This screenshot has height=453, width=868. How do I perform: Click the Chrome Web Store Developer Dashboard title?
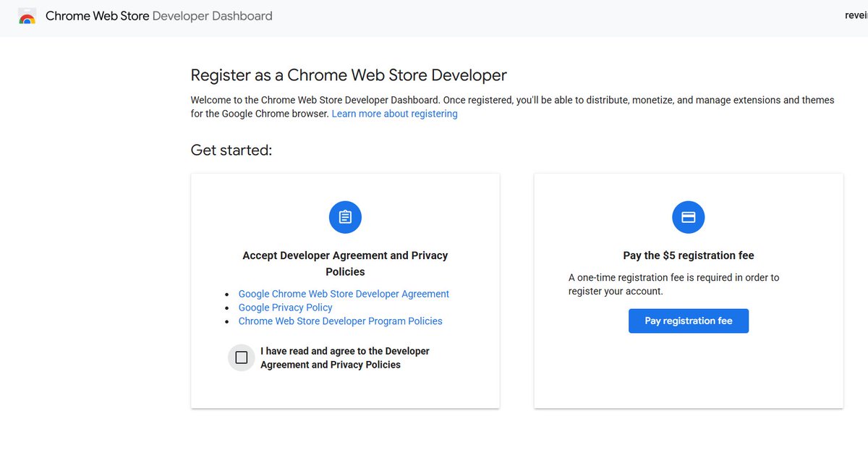pos(159,16)
